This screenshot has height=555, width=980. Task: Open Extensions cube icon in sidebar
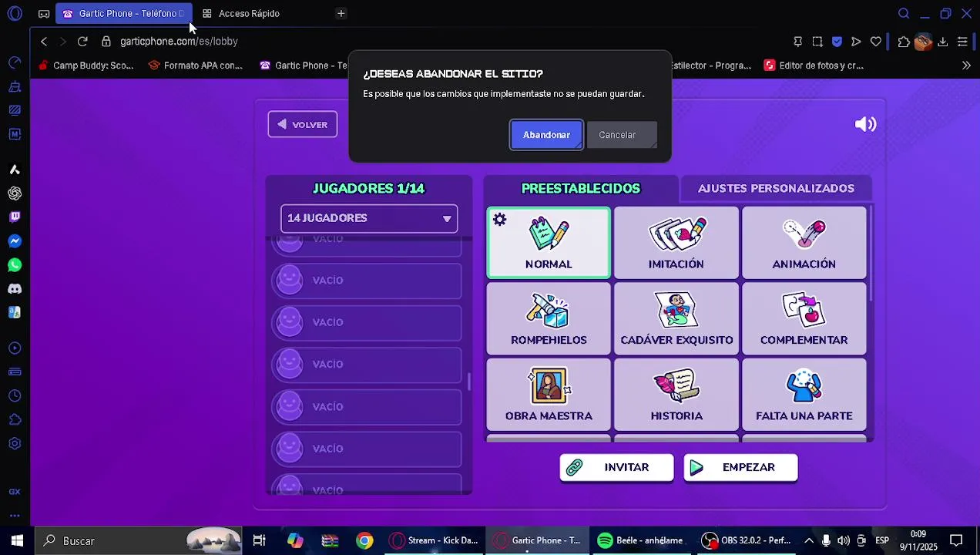15,420
